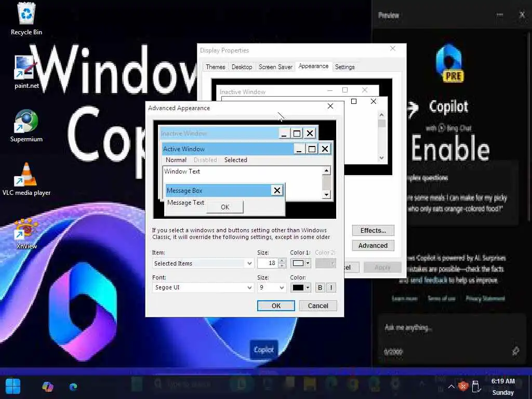532x399 pixels.
Task: Click Cancel in Advanced Appearance
Action: click(x=318, y=305)
